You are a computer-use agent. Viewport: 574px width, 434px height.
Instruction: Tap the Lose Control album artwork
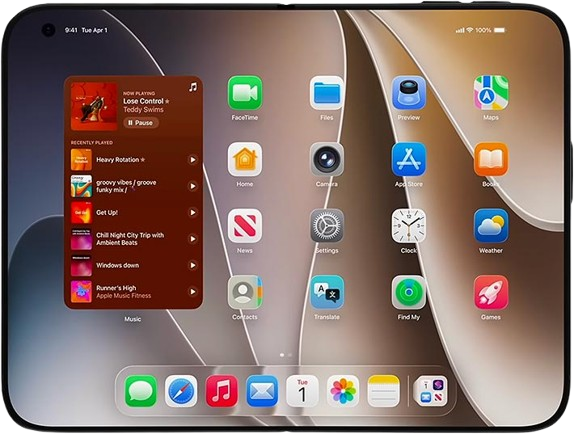coord(94,106)
